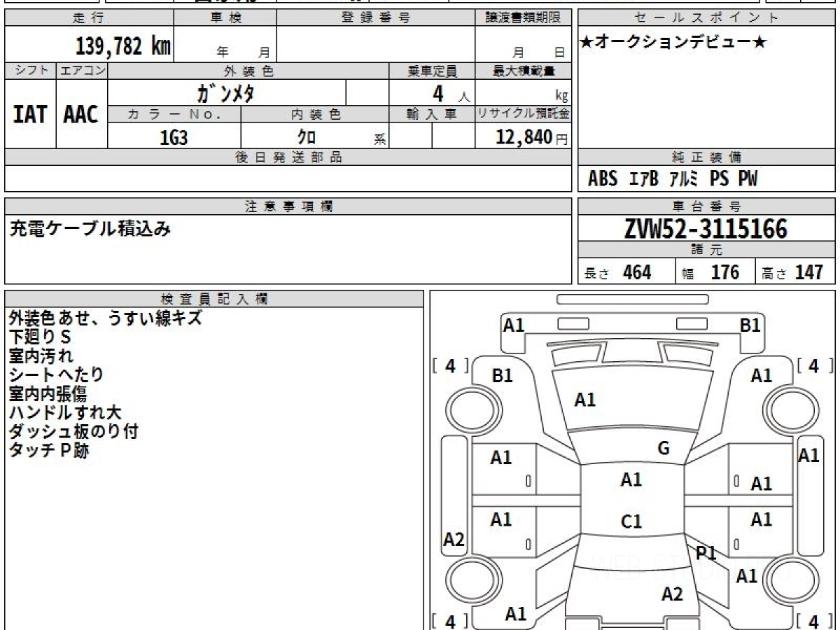The image size is (840, 630).
Task: Click the G mark on the windshield
Action: [664, 449]
